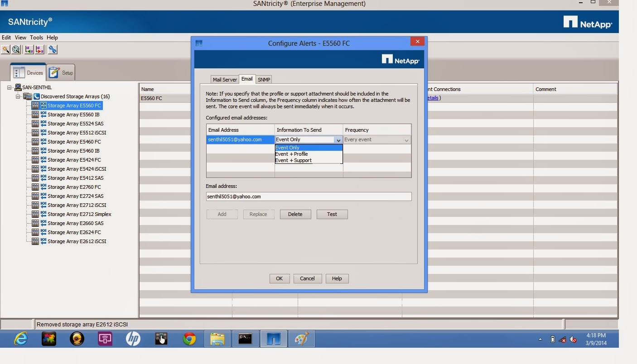Click the Rescan devices magnifier icon

pos(16,49)
